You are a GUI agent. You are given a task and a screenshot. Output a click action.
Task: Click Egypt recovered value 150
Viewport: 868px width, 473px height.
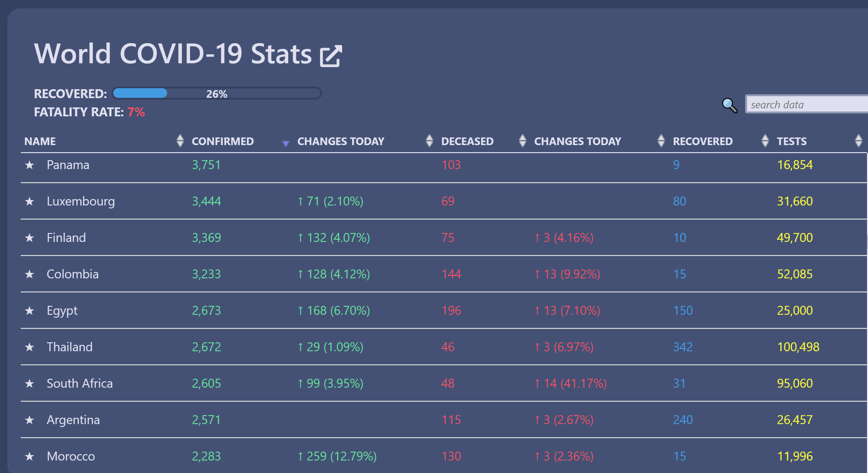coord(683,310)
